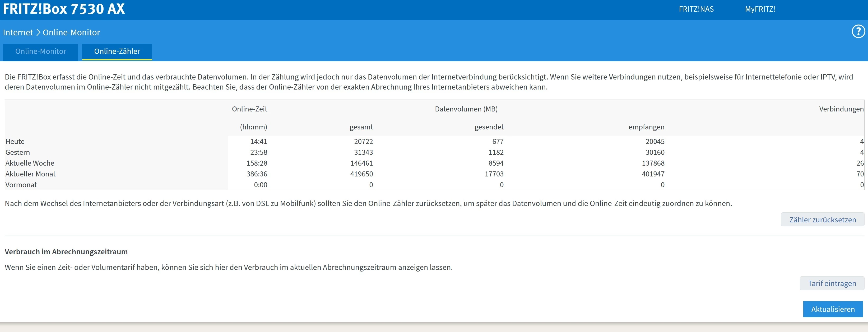Click the Tarif eintragen button
Image resolution: width=868 pixels, height=332 pixels.
832,283
